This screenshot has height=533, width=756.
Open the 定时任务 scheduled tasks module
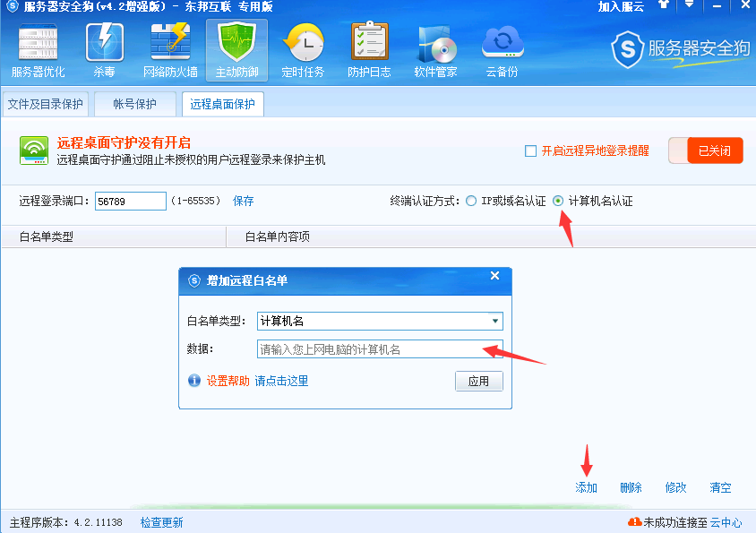click(303, 51)
